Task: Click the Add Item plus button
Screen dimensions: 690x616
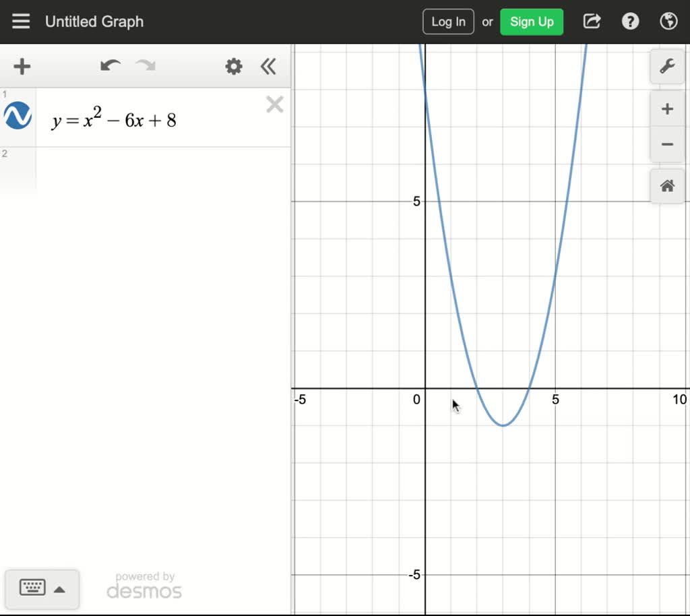Action: tap(22, 67)
